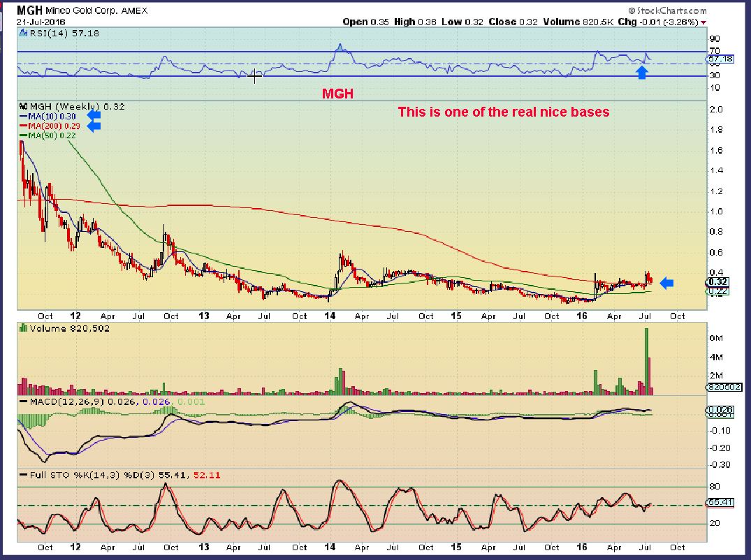
Task: Click the blue arrow beside MA(10) legend
Action: pyautogui.click(x=94, y=115)
